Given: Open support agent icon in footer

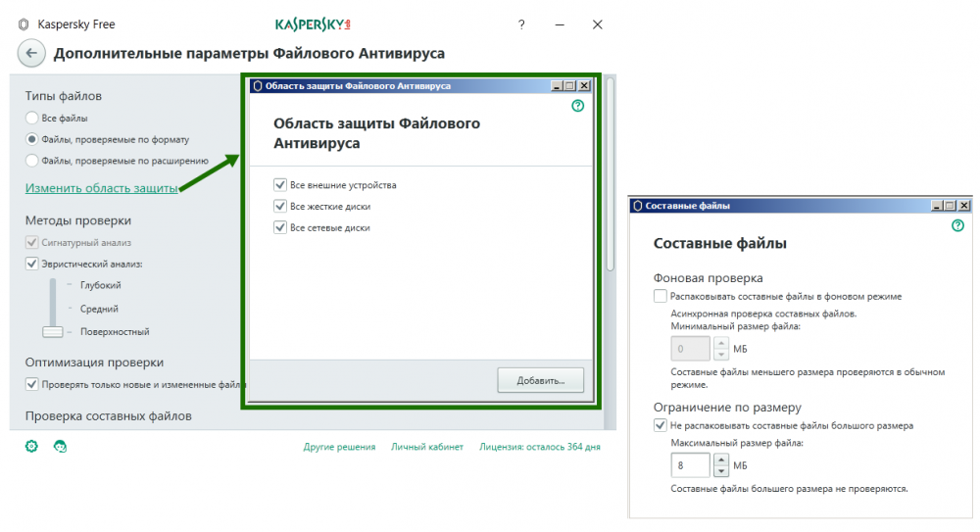Looking at the screenshot, I should tap(60, 447).
